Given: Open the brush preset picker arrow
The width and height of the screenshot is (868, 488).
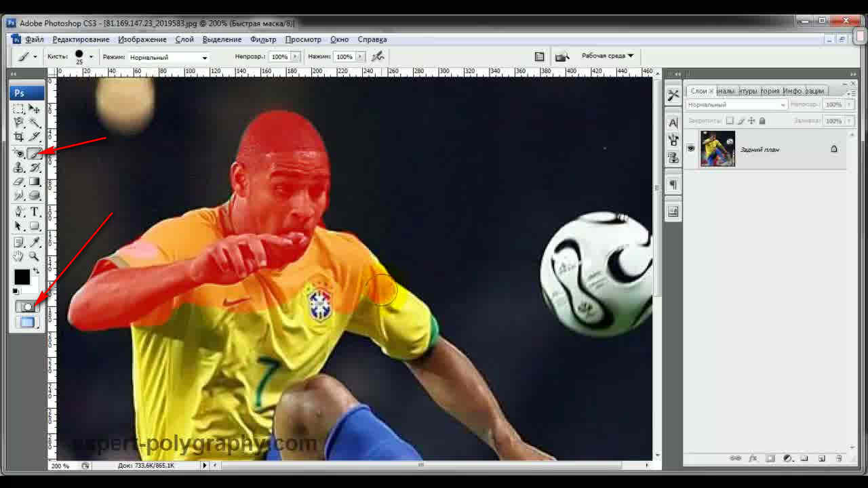Looking at the screenshot, I should click(x=91, y=57).
